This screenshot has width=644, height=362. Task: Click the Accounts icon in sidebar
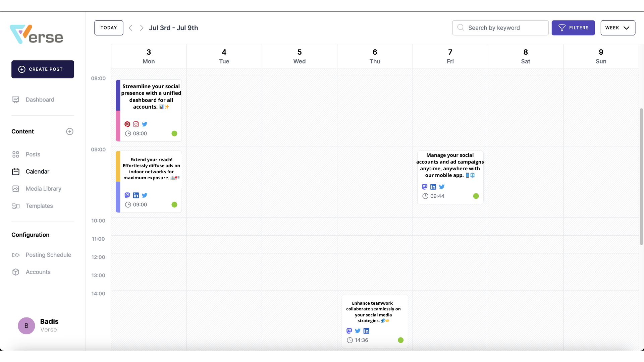point(15,272)
